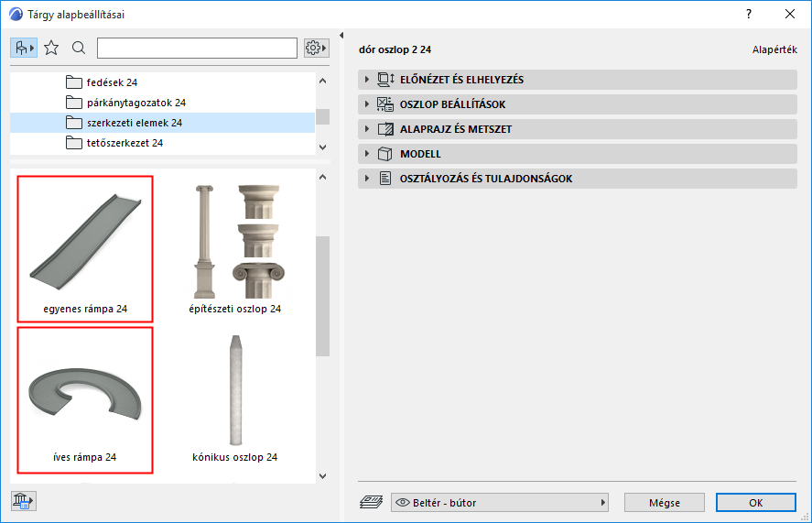Open the library folder view mode button
This screenshot has height=523, width=812.
pos(23,49)
